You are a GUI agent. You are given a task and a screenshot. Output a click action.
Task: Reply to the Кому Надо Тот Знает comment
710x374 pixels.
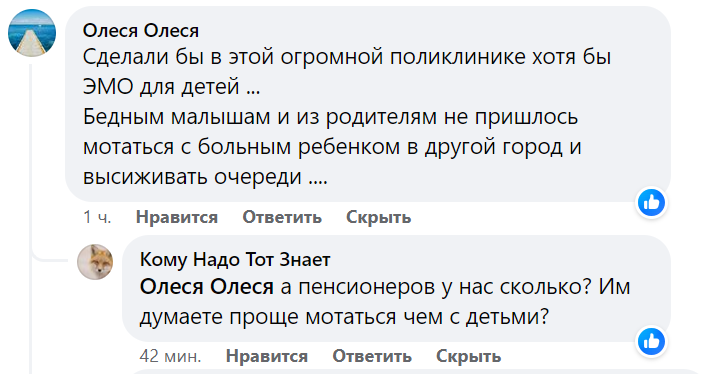point(372,356)
